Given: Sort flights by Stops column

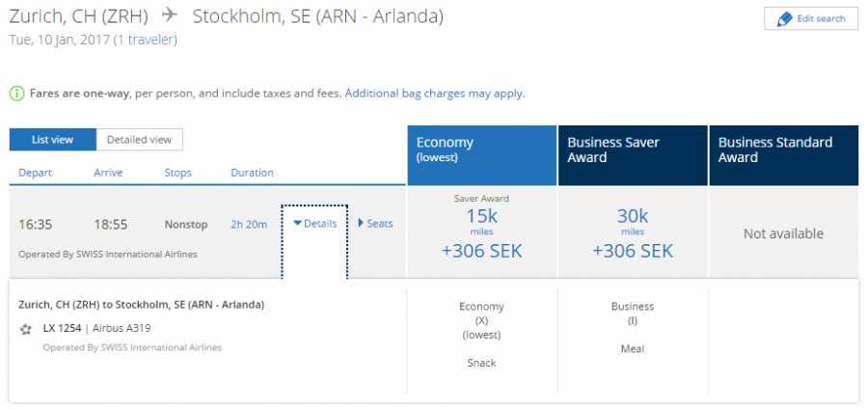Looking at the screenshot, I should 177,173.
